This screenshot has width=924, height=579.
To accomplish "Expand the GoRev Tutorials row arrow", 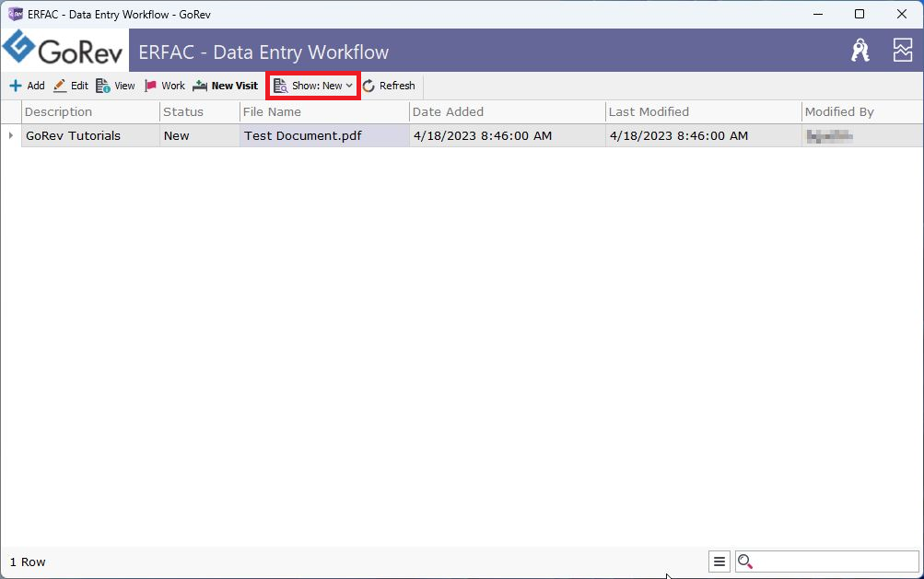I will tap(11, 135).
